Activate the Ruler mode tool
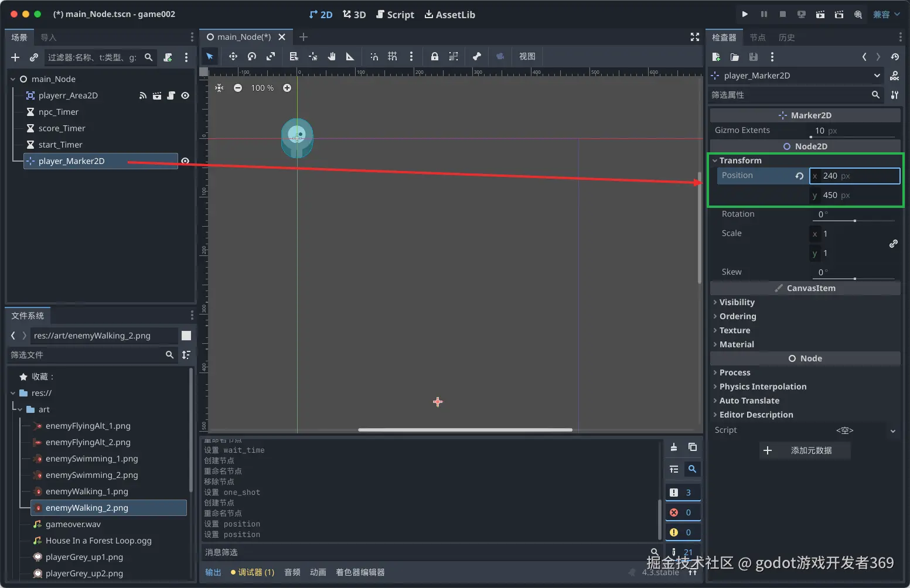The width and height of the screenshot is (910, 588). [x=350, y=56]
